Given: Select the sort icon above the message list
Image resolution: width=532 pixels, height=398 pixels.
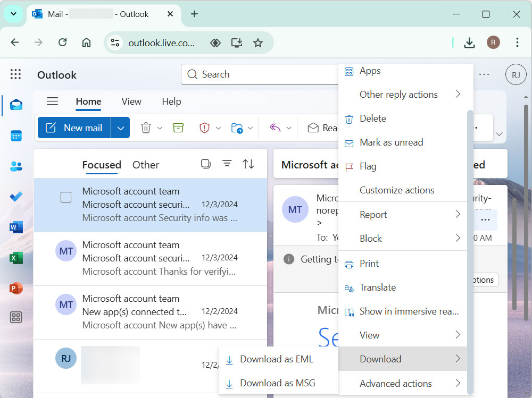Looking at the screenshot, I should 248,164.
